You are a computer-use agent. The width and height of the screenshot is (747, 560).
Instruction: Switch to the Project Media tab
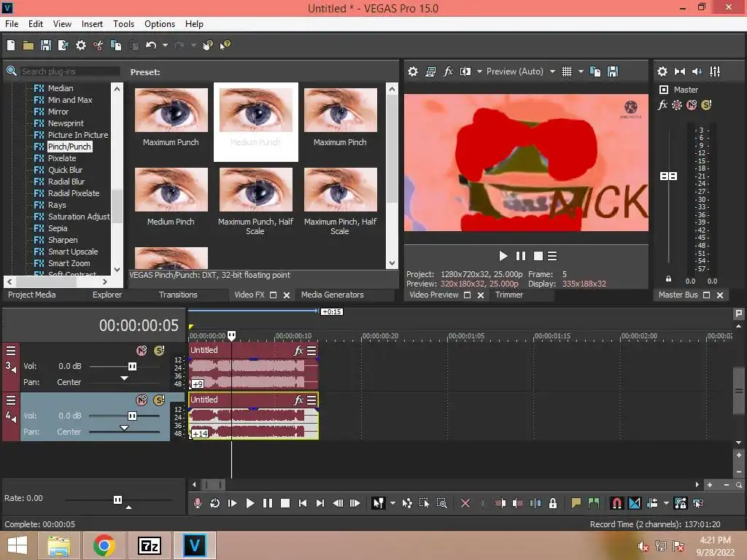[x=32, y=295]
